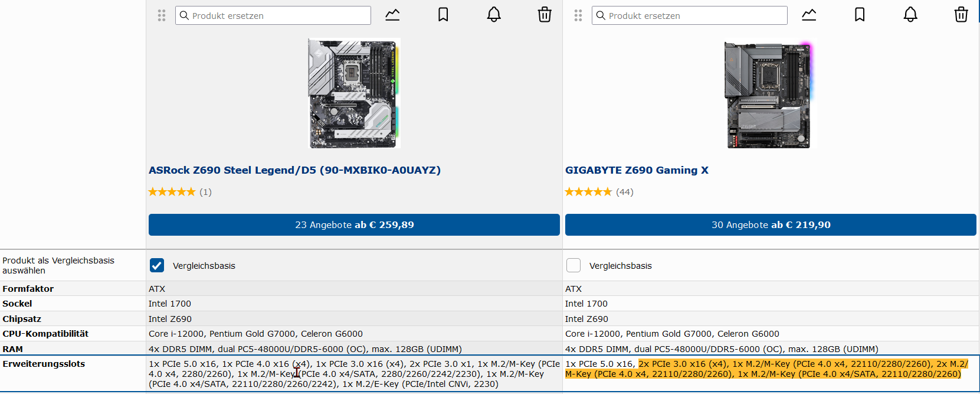Screen dimensions: 980x394
Task: Open ASRock star rating with 1 review
Action: (180, 192)
